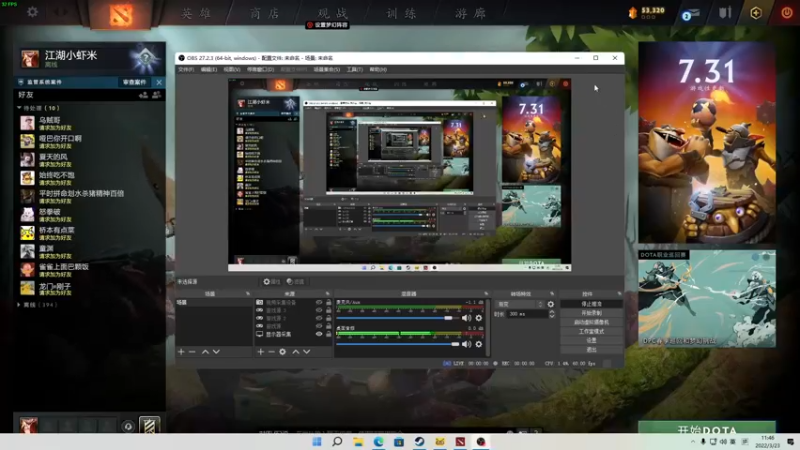Open the mail notifications icon

pyautogui.click(x=690, y=14)
